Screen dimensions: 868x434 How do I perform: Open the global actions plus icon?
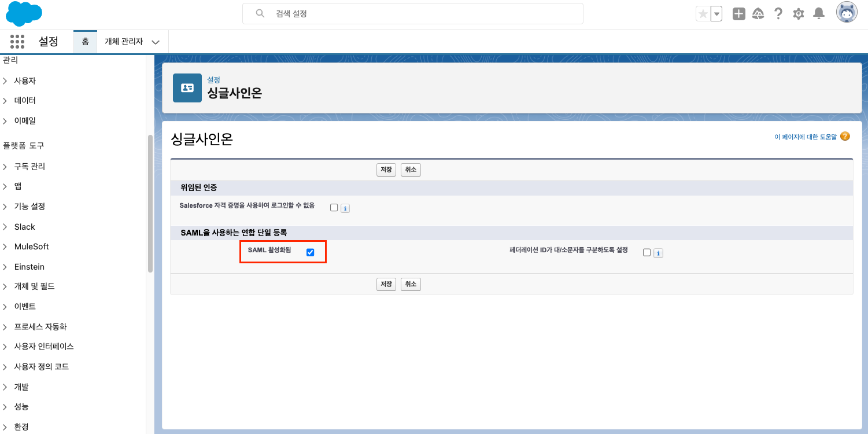click(x=738, y=14)
